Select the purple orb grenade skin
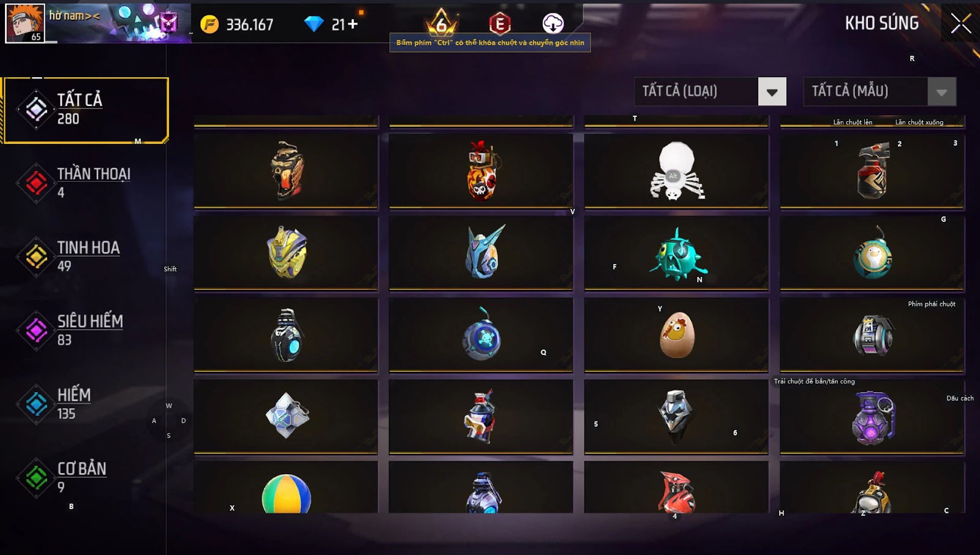The width and height of the screenshot is (980, 555). point(872,417)
